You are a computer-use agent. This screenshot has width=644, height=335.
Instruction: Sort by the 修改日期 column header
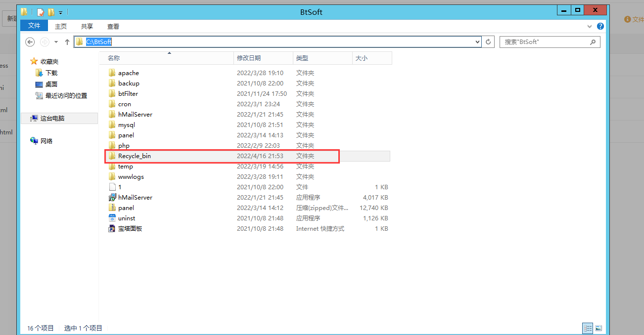(x=263, y=58)
